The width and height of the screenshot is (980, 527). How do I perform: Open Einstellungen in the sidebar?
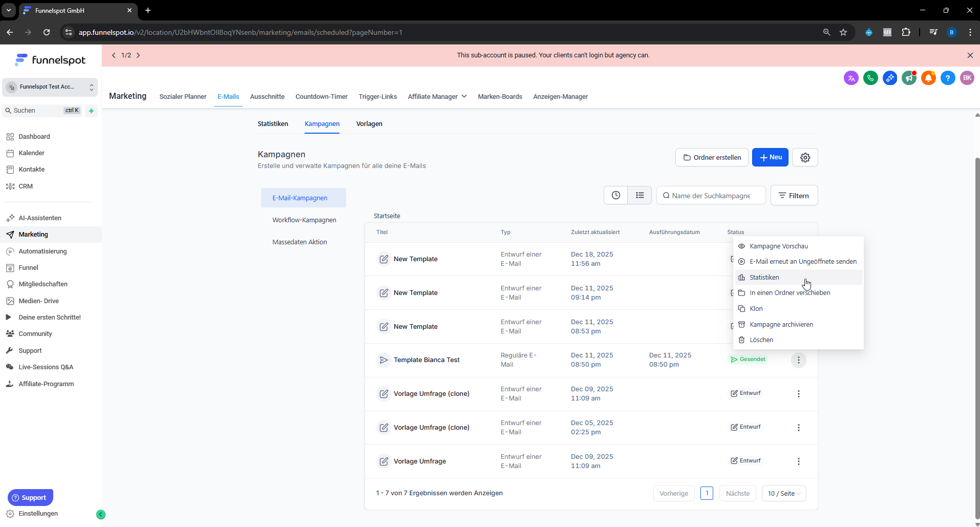tap(38, 514)
